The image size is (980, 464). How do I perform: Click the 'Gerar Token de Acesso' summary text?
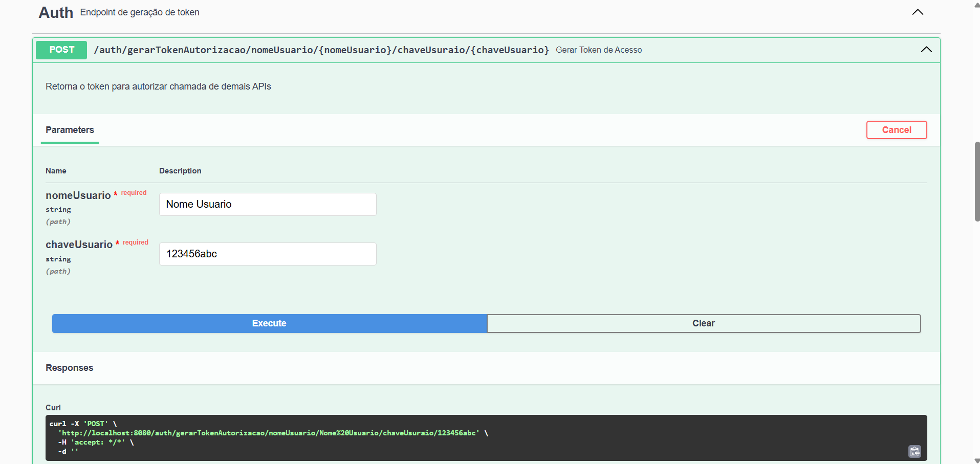coord(599,50)
